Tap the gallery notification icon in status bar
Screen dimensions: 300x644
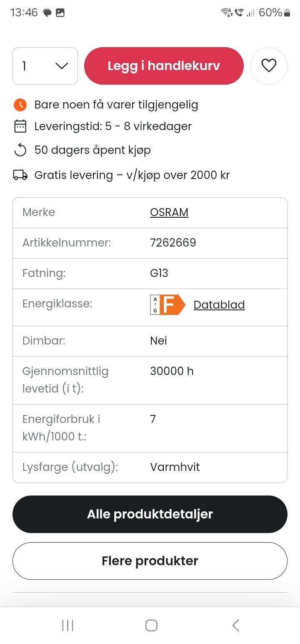(60, 13)
